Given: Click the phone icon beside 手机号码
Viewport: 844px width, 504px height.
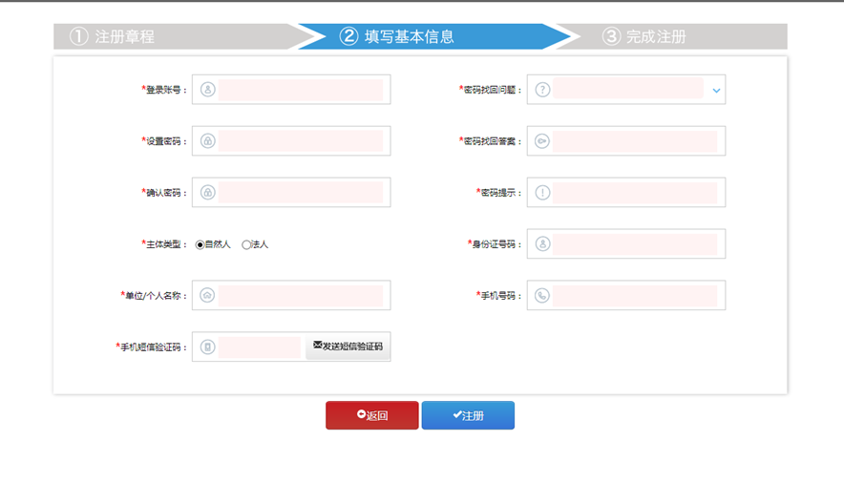Looking at the screenshot, I should point(542,296).
